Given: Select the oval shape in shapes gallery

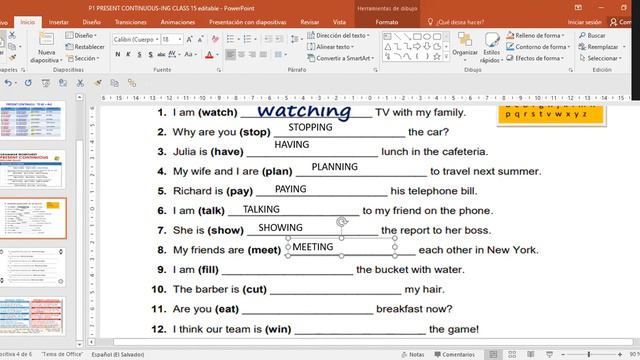Looking at the screenshot, I should pyautogui.click(x=427, y=37).
